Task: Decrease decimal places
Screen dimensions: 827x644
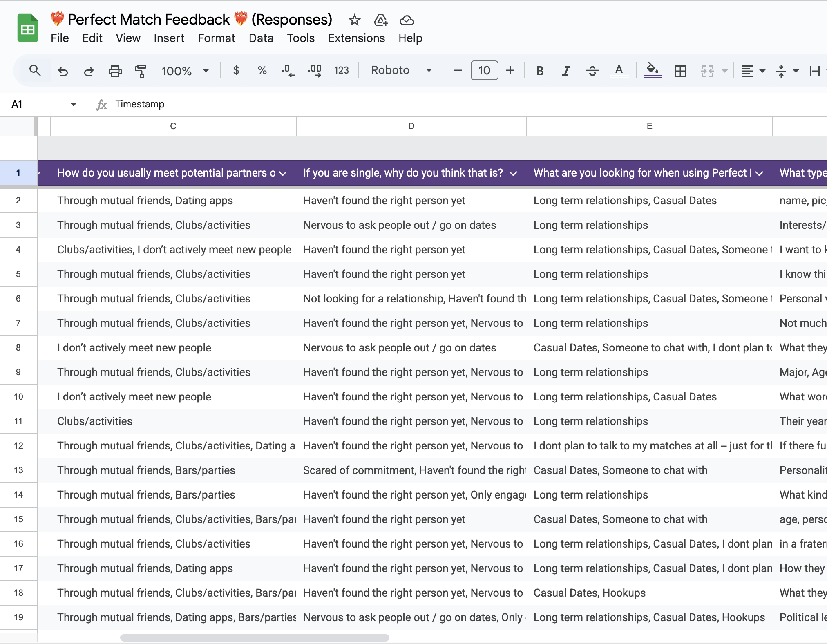Action: tap(288, 71)
